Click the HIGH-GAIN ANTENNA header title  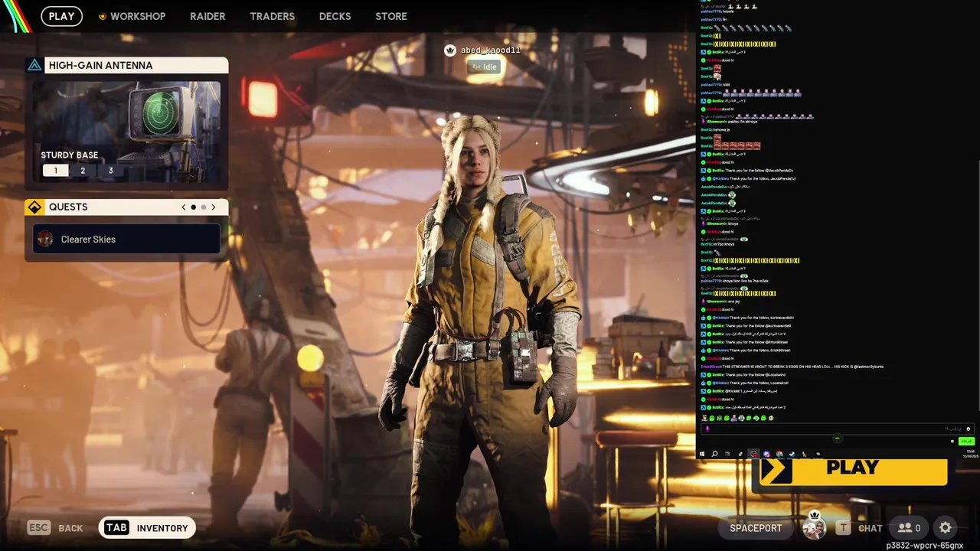point(100,65)
